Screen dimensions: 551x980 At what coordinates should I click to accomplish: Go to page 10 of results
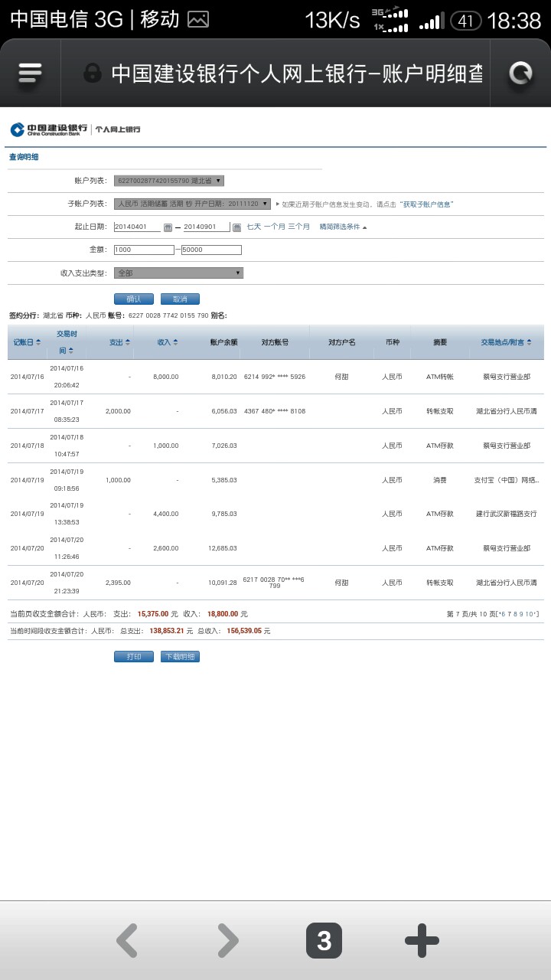tap(530, 614)
